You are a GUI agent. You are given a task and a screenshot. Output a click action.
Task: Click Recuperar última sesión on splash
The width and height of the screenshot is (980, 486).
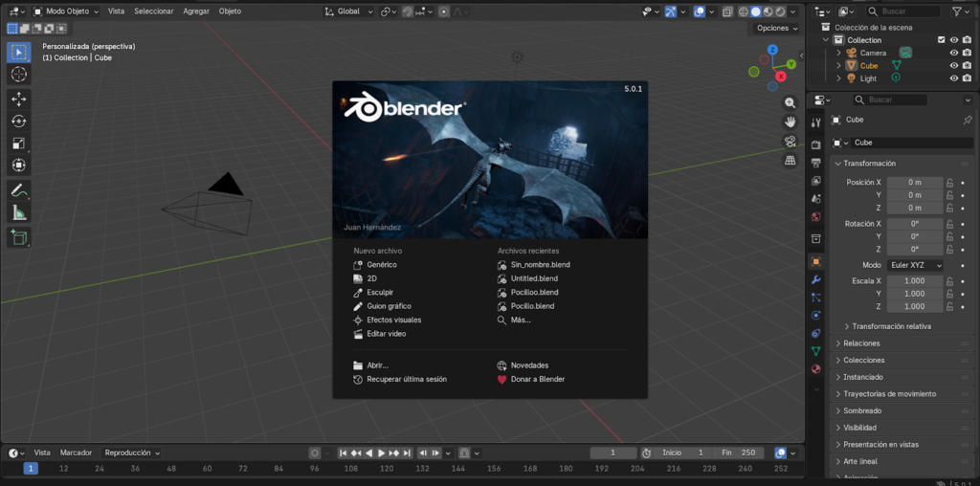pos(407,379)
